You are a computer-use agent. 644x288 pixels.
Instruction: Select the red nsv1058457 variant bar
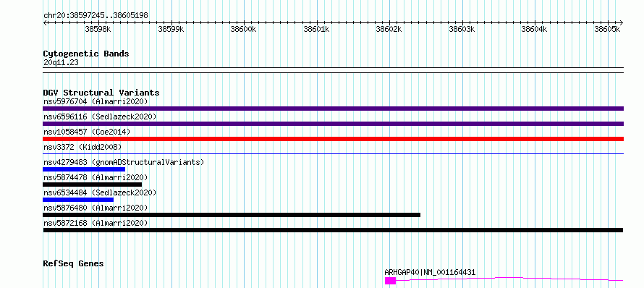tap(333, 139)
